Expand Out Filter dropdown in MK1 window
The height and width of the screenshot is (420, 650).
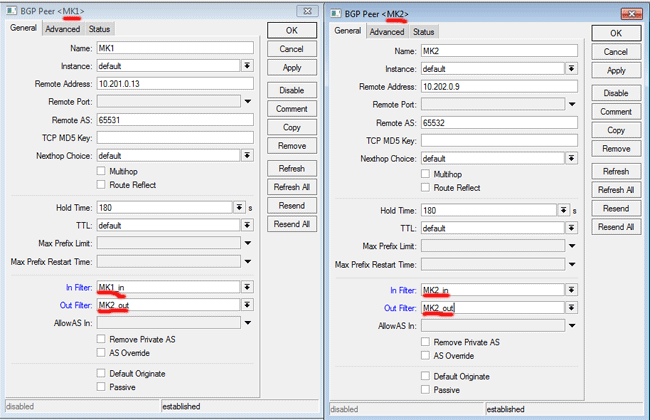pos(247,305)
